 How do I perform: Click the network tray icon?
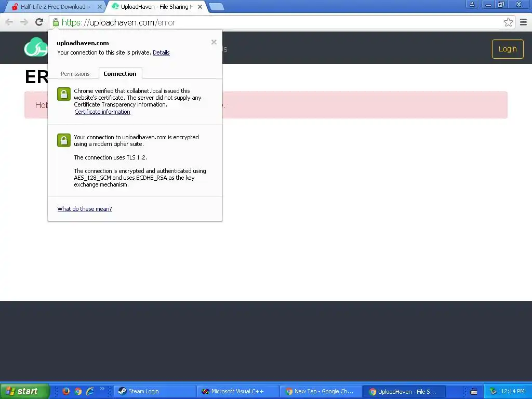click(493, 392)
